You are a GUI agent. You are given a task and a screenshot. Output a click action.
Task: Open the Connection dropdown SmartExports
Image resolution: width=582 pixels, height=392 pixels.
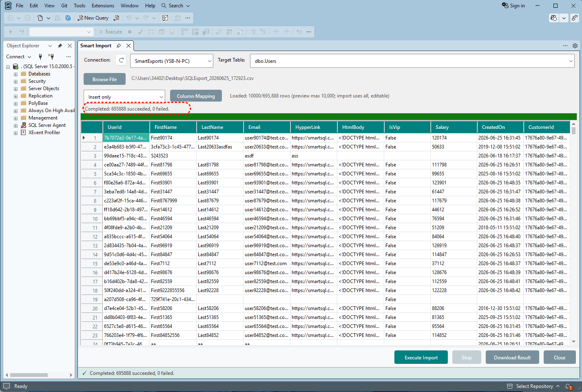click(172, 61)
